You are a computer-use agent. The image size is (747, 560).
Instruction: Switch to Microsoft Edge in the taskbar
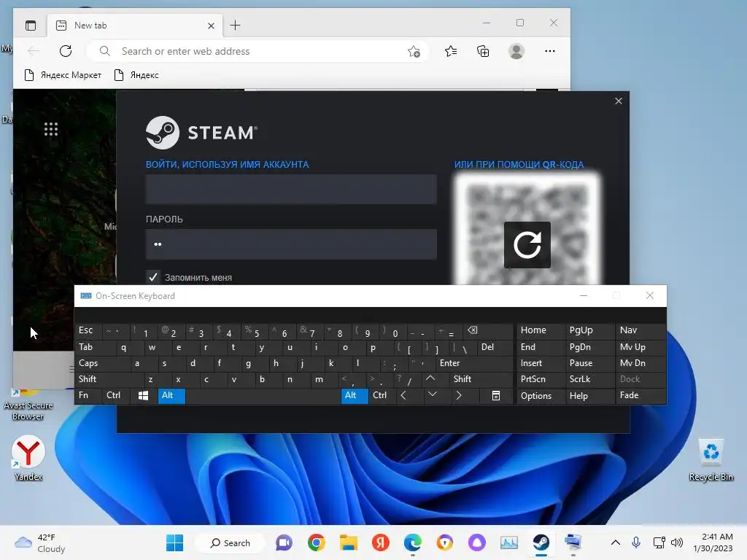click(413, 542)
